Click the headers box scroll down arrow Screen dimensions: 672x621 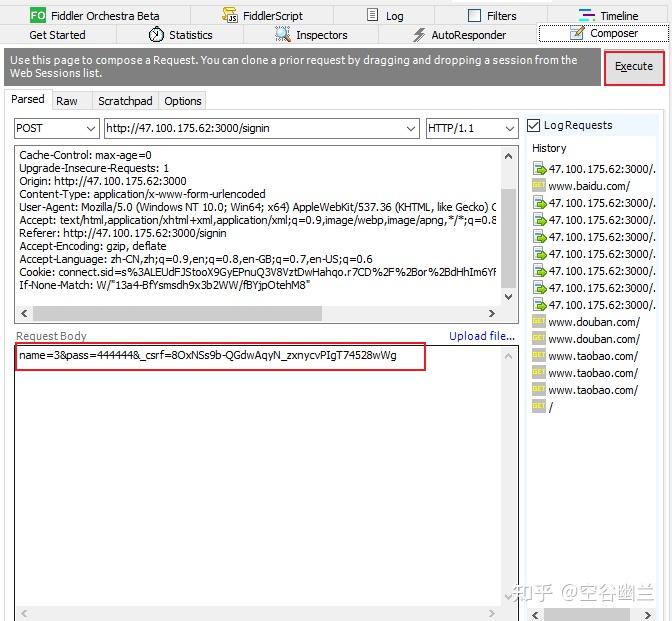click(508, 297)
